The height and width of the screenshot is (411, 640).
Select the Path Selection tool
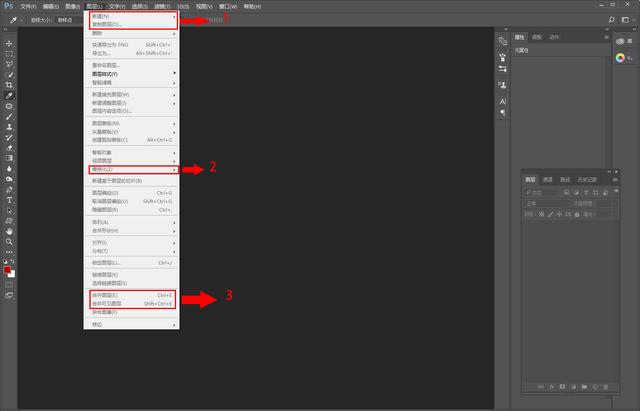(x=9, y=211)
